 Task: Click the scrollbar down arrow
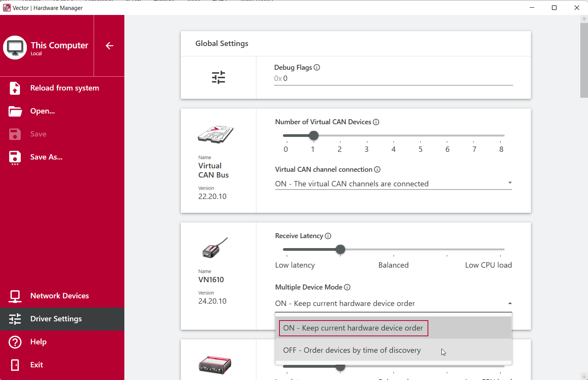coord(584,377)
